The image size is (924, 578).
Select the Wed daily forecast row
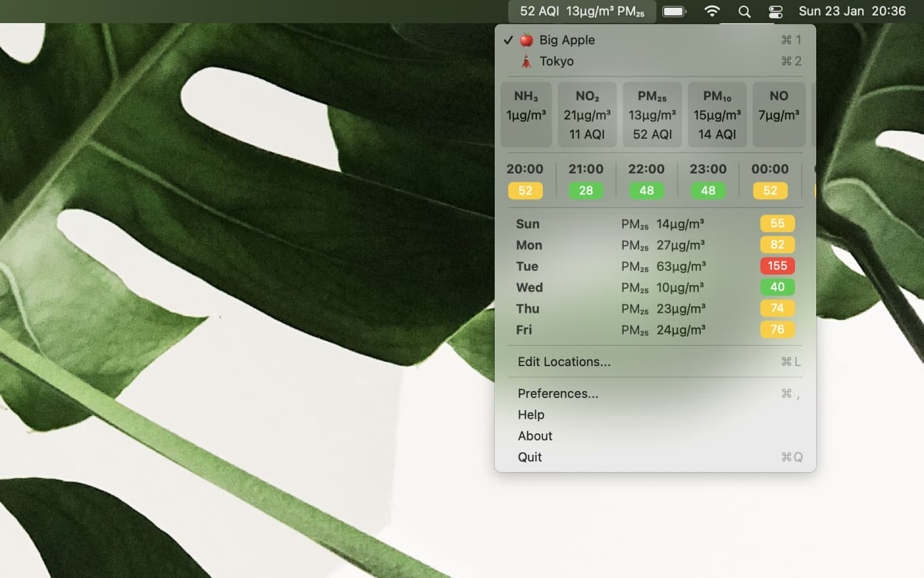[654, 287]
